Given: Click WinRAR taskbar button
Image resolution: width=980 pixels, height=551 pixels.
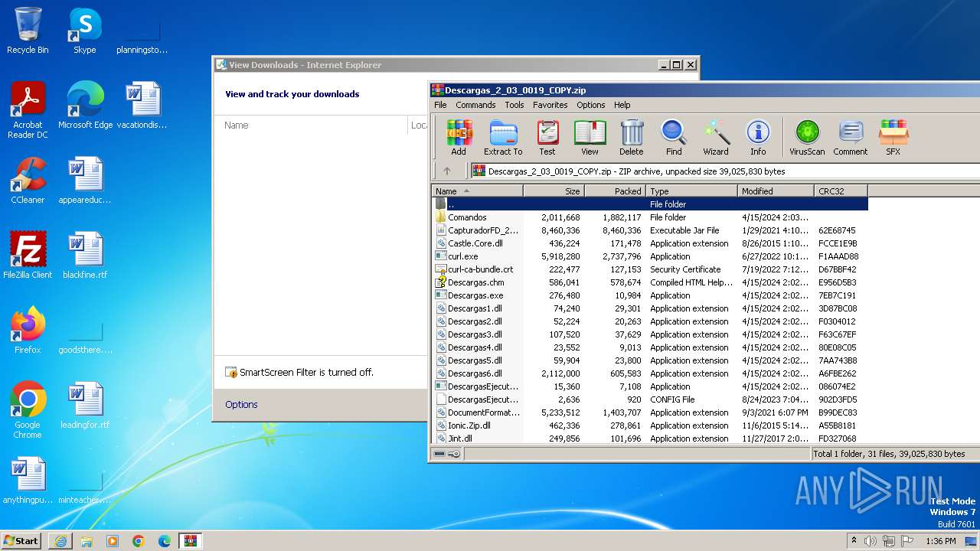Looking at the screenshot, I should (190, 541).
